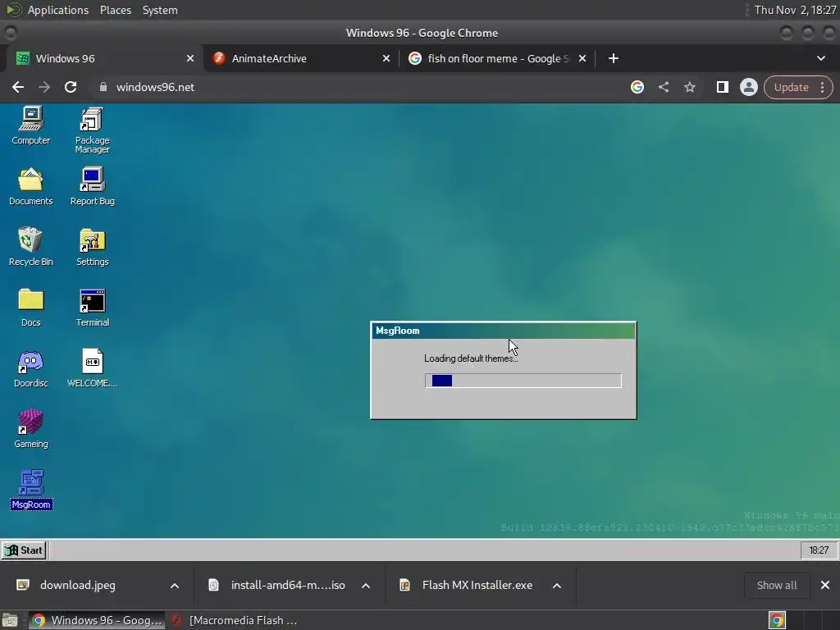
Task: Close the AnimateArchive tab
Action: [x=386, y=58]
